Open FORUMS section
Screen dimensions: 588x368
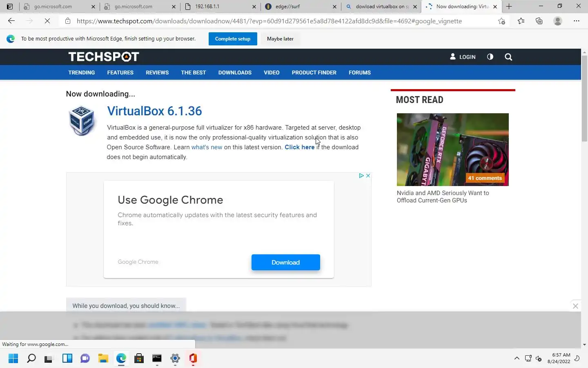pyautogui.click(x=360, y=72)
